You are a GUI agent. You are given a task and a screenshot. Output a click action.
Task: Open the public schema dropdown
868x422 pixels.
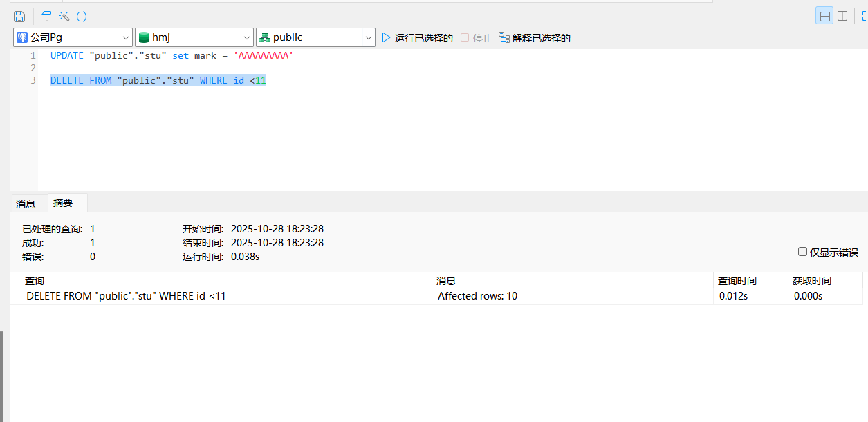point(315,37)
